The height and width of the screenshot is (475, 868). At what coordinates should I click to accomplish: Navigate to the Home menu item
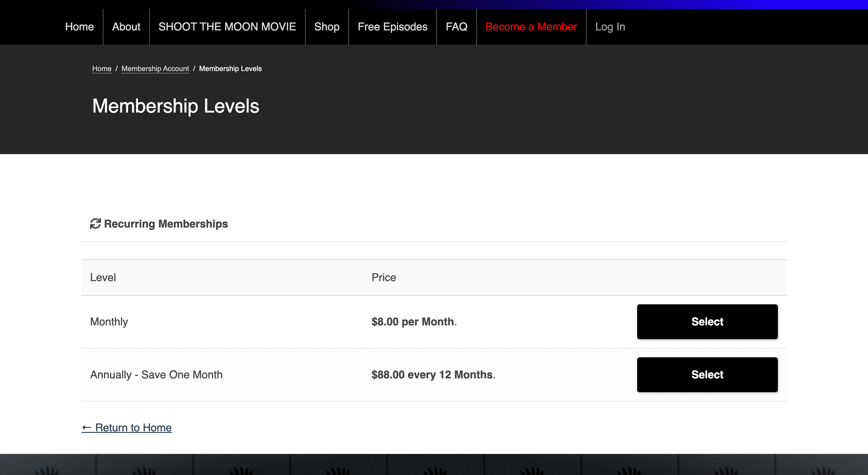[x=80, y=26]
